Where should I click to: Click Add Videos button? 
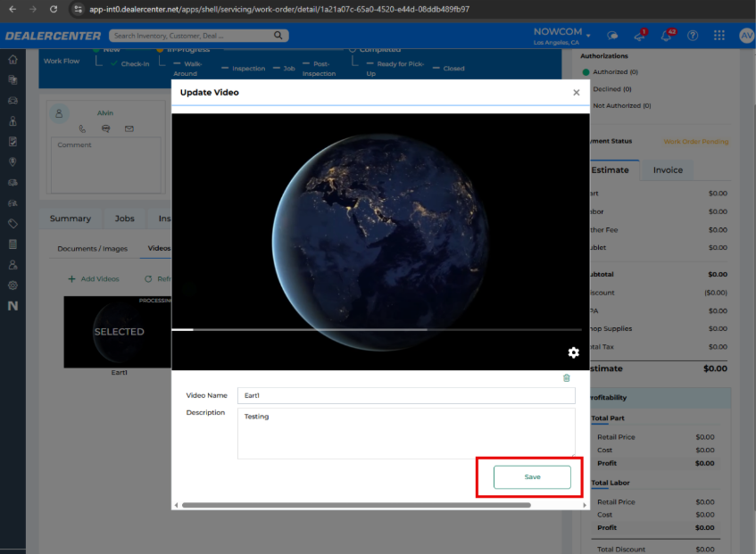tap(94, 279)
